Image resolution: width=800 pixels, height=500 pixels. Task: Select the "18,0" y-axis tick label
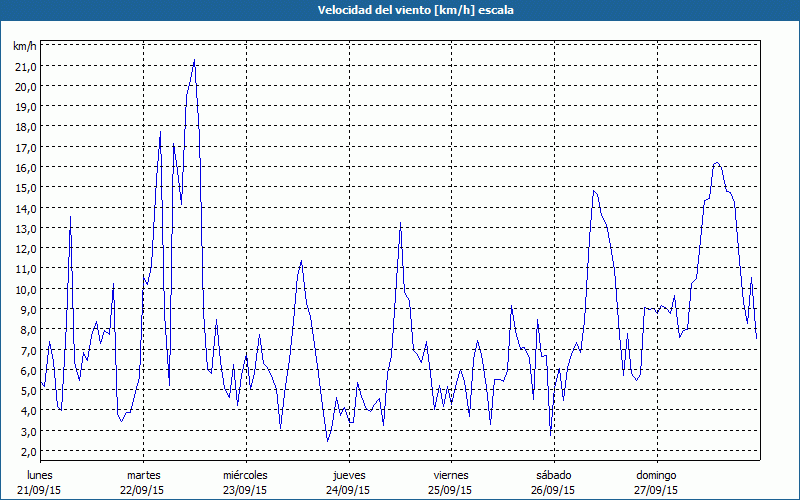(25, 127)
